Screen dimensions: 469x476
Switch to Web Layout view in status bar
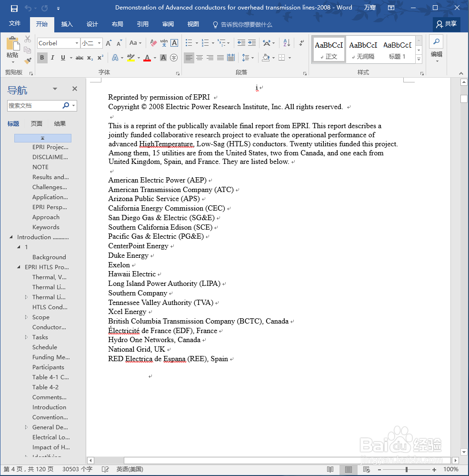[x=367, y=469]
